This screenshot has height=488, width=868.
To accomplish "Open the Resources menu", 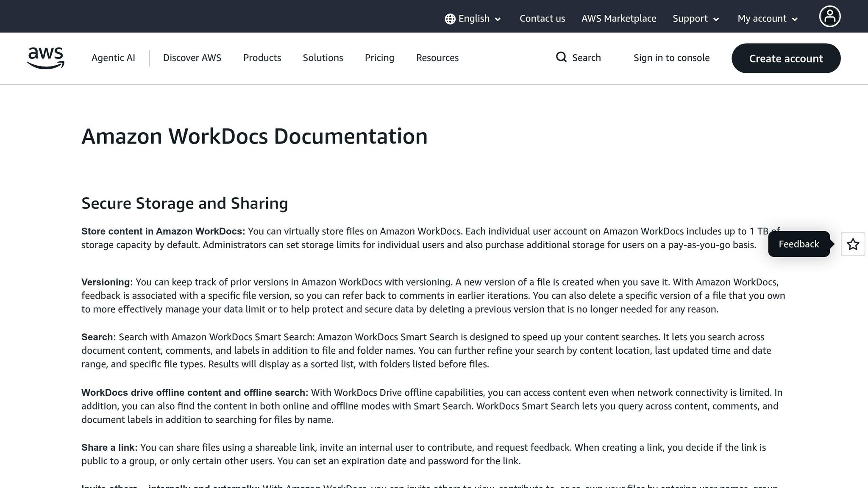I will coord(437,58).
